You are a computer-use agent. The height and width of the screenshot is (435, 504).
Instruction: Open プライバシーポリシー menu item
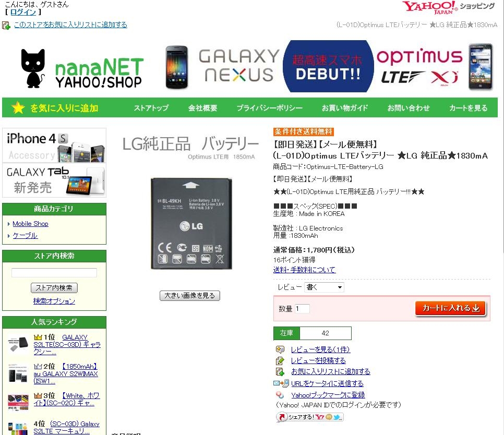(270, 108)
